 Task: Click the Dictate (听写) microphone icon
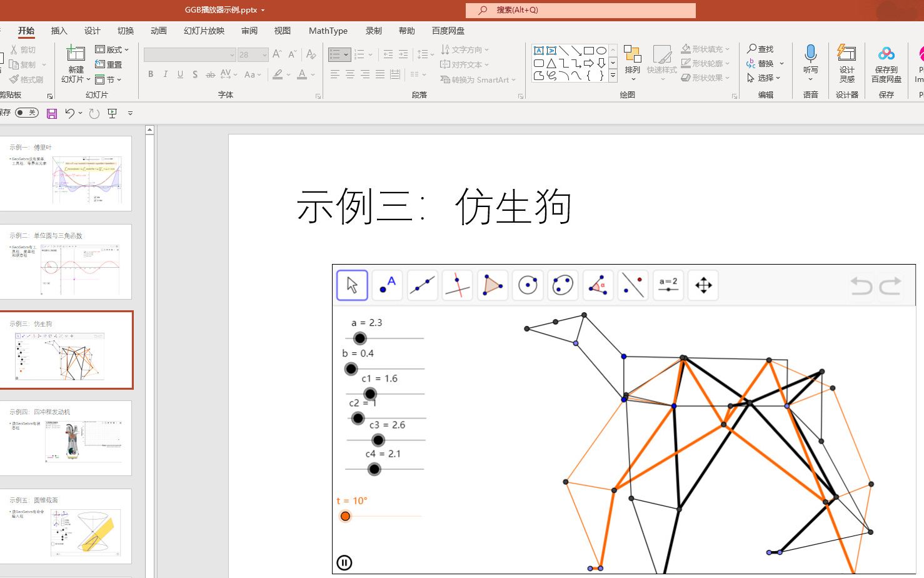click(x=811, y=53)
